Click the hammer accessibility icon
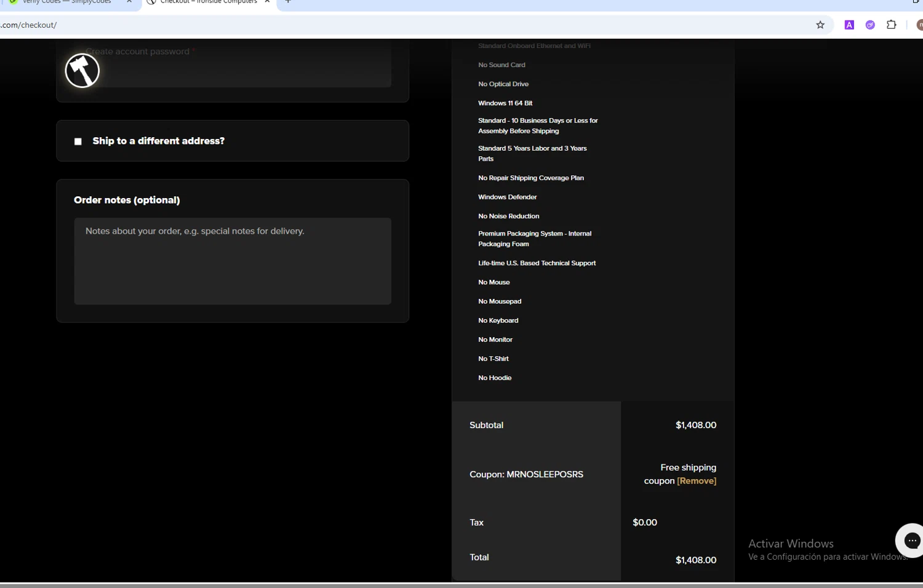 (x=82, y=70)
